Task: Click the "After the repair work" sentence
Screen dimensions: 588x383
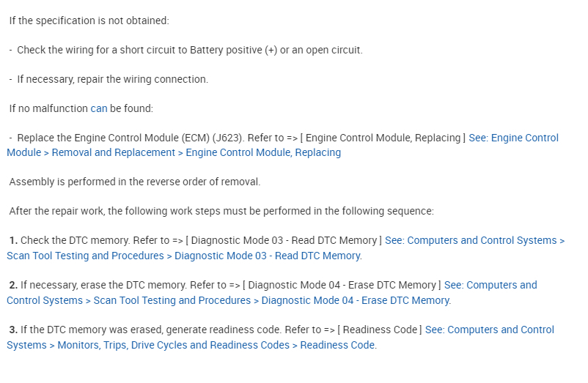Action: pos(221,211)
